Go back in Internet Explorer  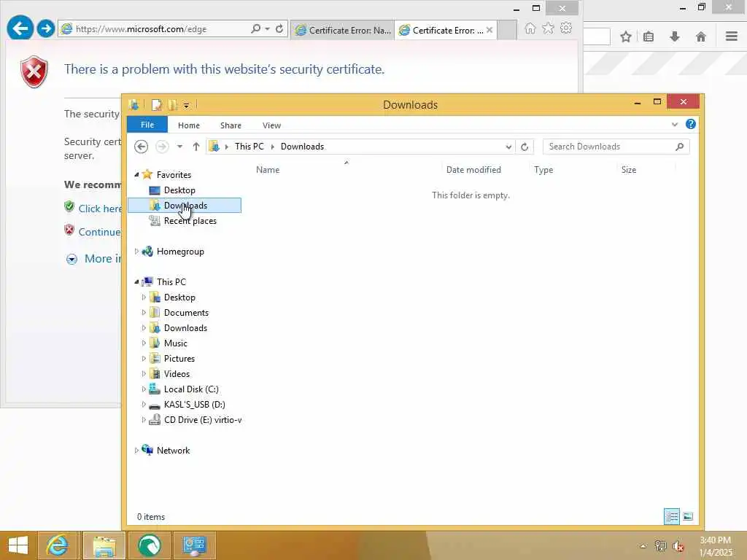coord(20,28)
